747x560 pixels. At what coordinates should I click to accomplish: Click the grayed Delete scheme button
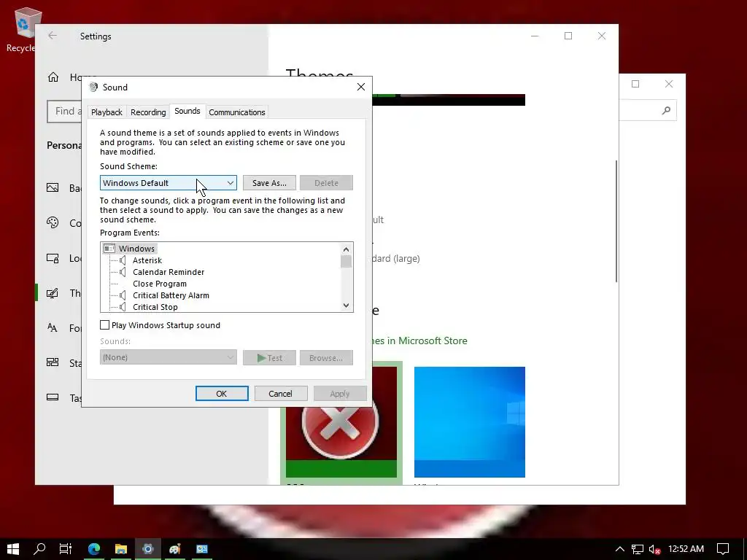pos(326,183)
